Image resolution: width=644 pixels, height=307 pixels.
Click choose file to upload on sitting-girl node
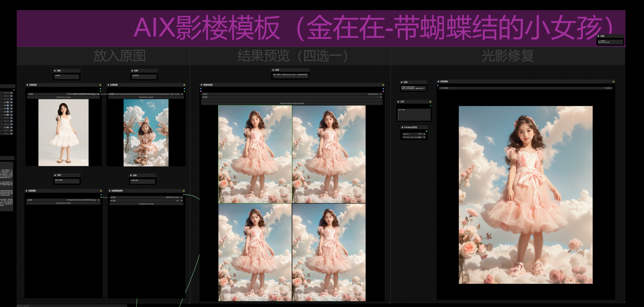coord(146,97)
